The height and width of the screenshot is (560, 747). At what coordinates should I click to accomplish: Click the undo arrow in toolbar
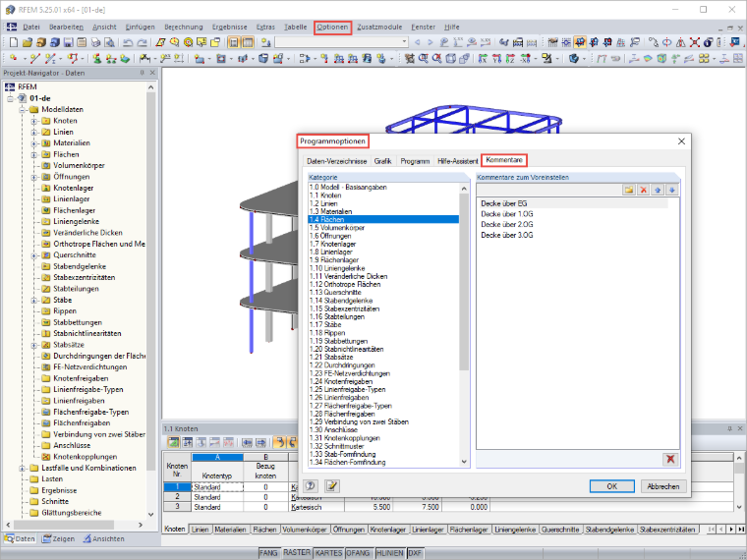tap(128, 42)
